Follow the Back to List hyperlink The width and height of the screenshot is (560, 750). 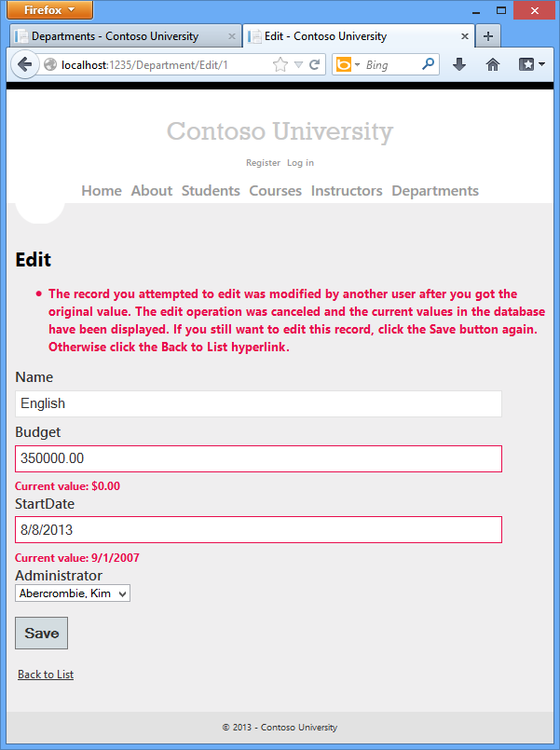pos(45,674)
